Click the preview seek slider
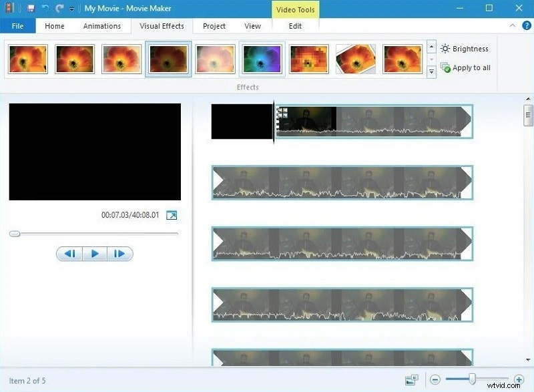Screen dimensions: 534x392 tap(14, 234)
